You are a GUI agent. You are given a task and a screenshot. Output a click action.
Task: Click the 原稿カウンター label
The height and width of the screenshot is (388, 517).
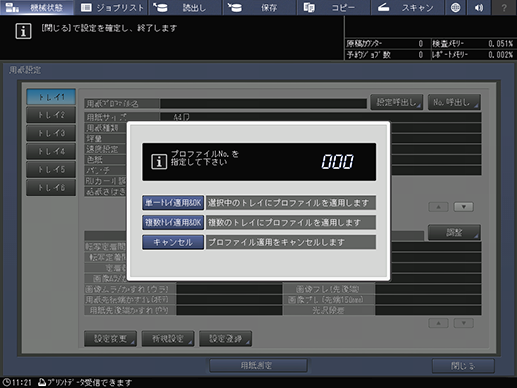364,44
